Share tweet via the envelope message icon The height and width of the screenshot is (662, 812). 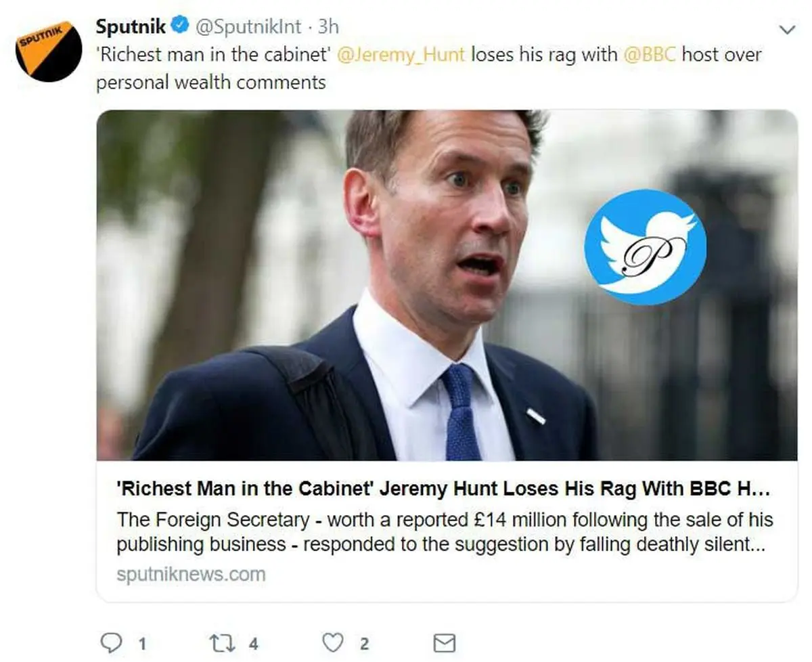pyautogui.click(x=444, y=642)
